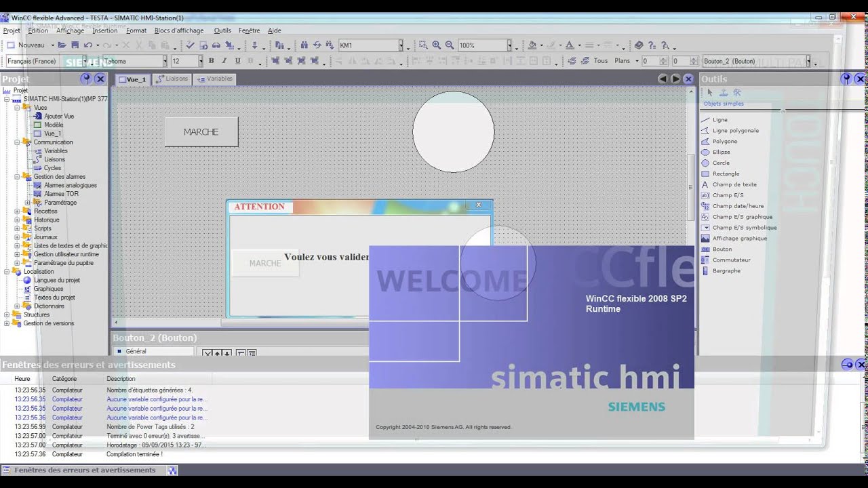Image resolution: width=868 pixels, height=488 pixels.
Task: Select the white circle object on canvas
Action: tap(454, 132)
